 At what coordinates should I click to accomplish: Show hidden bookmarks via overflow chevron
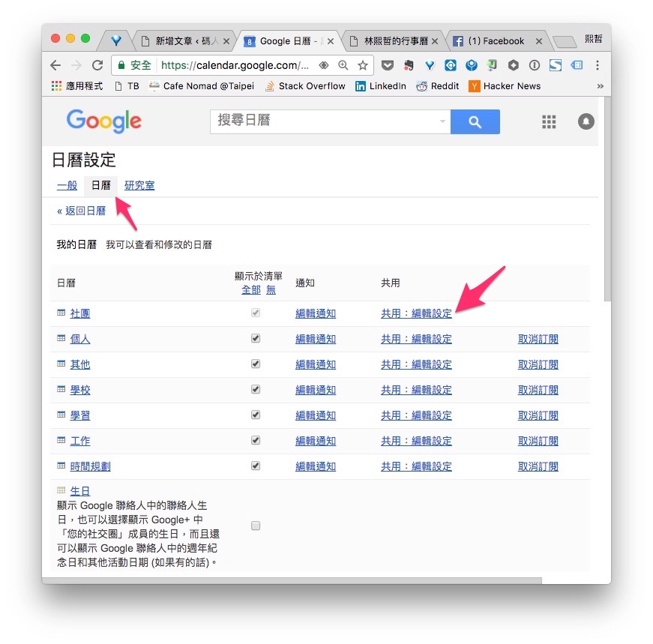tap(600, 86)
